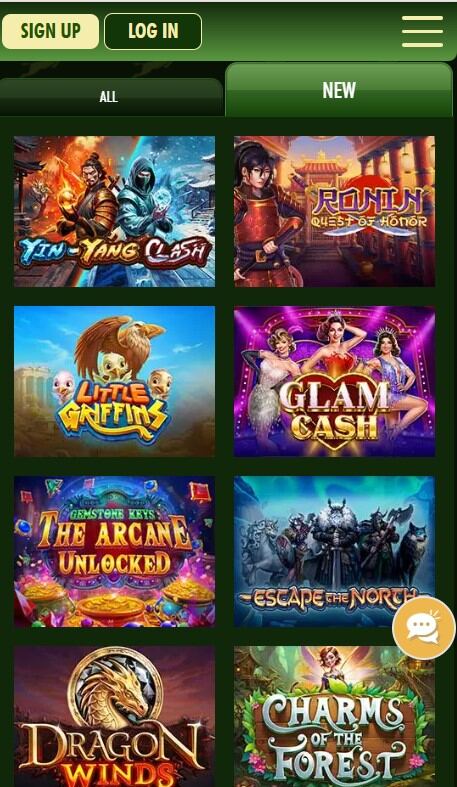This screenshot has height=787, width=457.
Task: Launch Ronin Quest of Honor game
Action: [x=335, y=211]
